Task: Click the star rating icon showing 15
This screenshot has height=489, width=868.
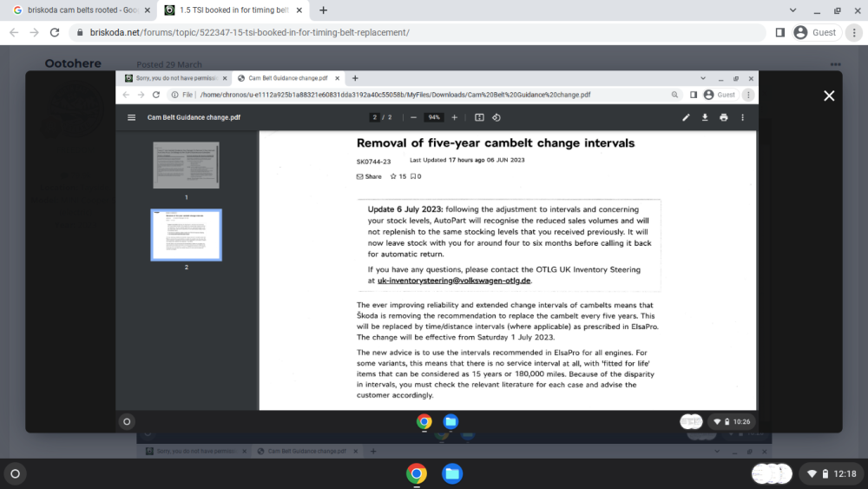Action: (x=393, y=176)
